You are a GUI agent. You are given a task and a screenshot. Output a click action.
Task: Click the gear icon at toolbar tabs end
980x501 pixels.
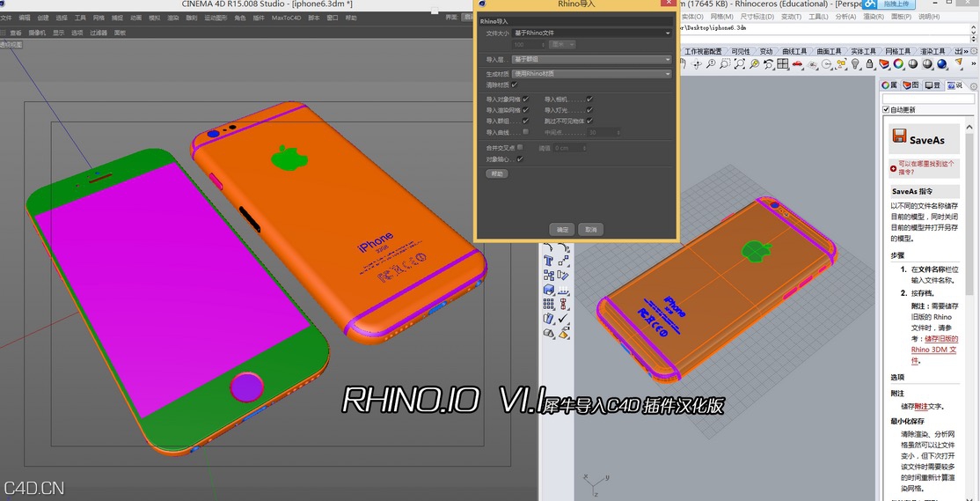coord(974,51)
